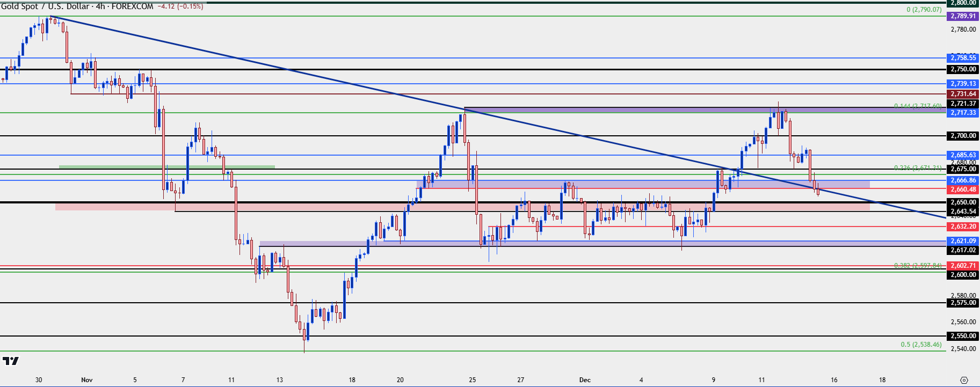Image resolution: width=980 pixels, height=387 pixels.
Task: Click the 2,780.00 axis price tick
Action: click(x=963, y=29)
